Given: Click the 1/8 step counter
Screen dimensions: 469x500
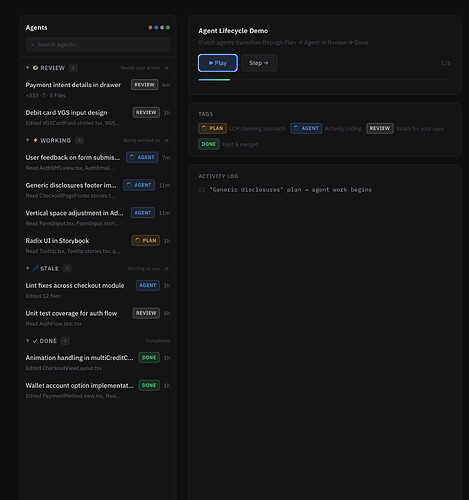Looking at the screenshot, I should pyautogui.click(x=445, y=63).
